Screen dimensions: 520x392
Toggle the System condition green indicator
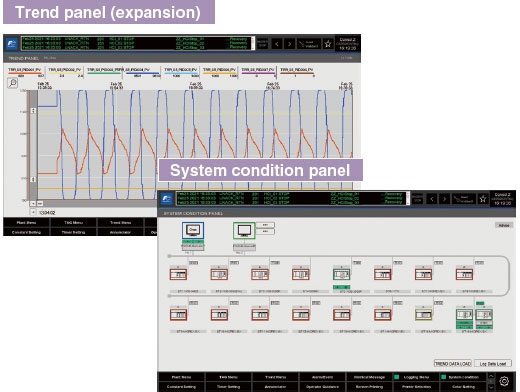pos(443,377)
